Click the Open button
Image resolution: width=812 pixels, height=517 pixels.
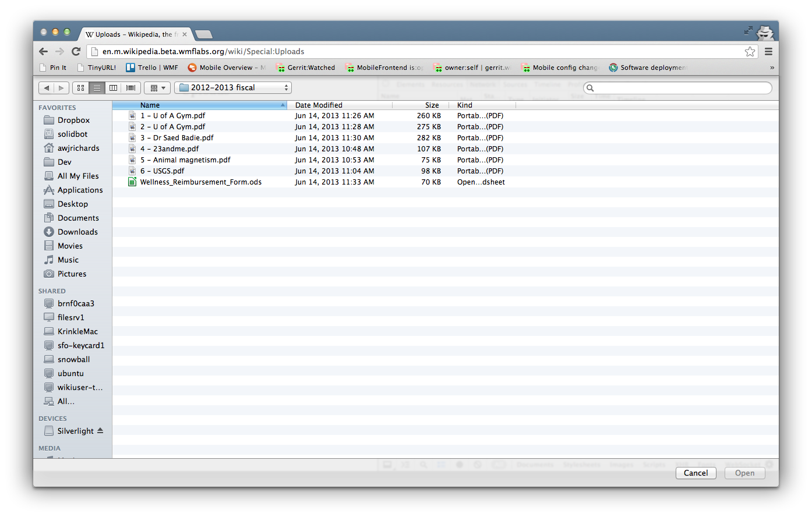click(x=745, y=473)
